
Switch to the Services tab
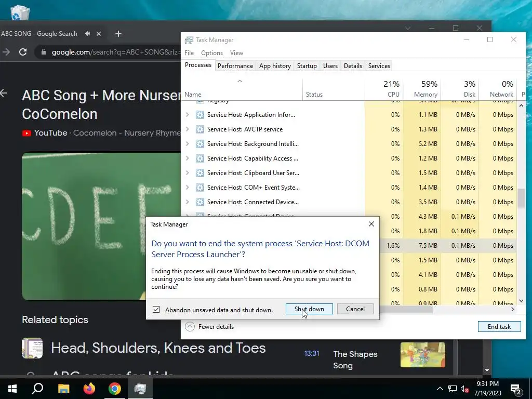(379, 66)
